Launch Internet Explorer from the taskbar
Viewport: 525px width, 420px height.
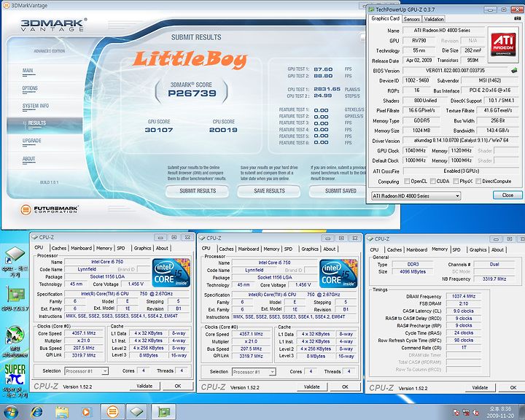coord(36,412)
